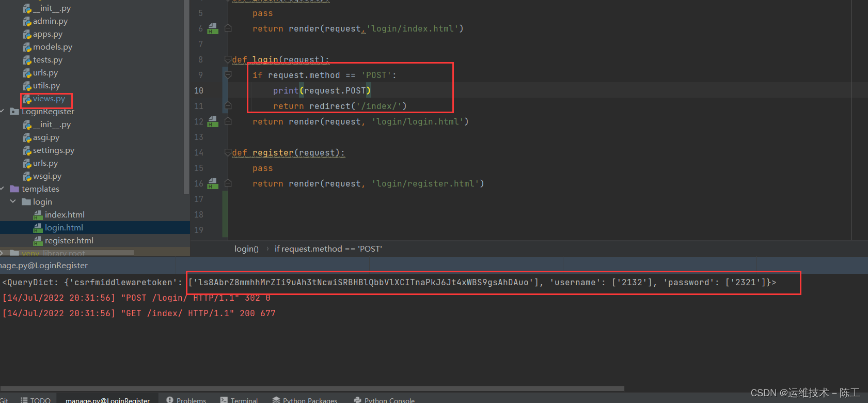Click the GET /index/ log line
This screenshot has width=868, height=403.
pyautogui.click(x=139, y=314)
